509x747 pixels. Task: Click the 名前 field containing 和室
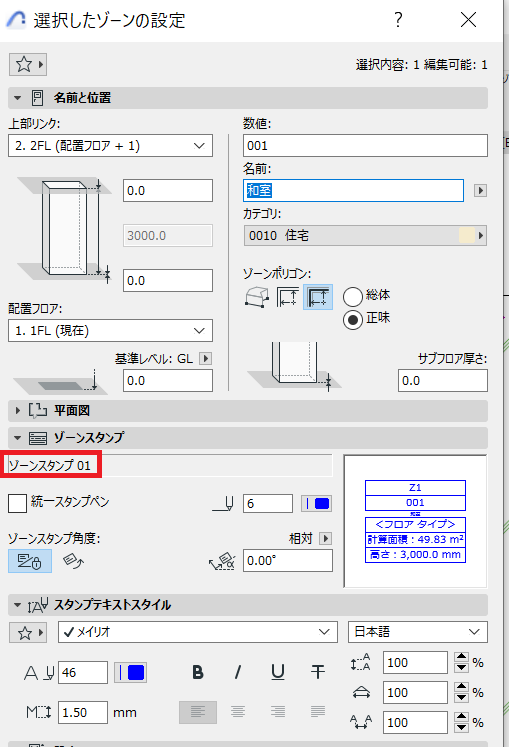pos(353,191)
